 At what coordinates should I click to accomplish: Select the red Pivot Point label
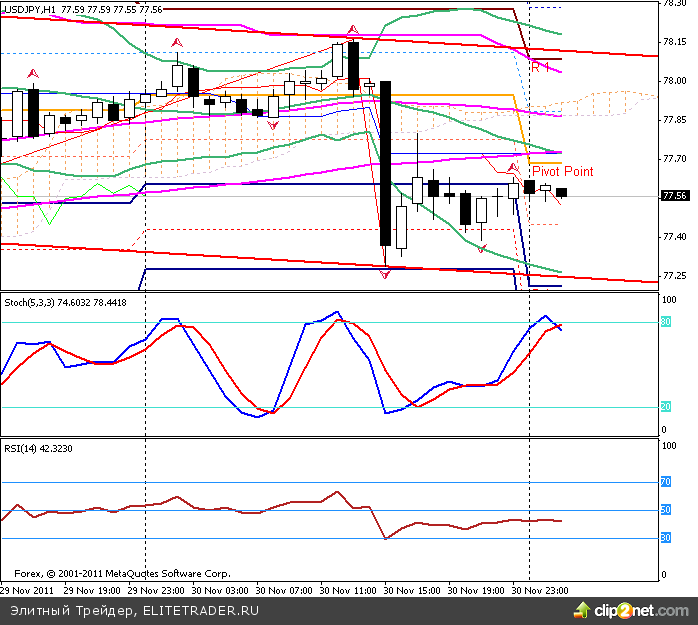tap(561, 172)
